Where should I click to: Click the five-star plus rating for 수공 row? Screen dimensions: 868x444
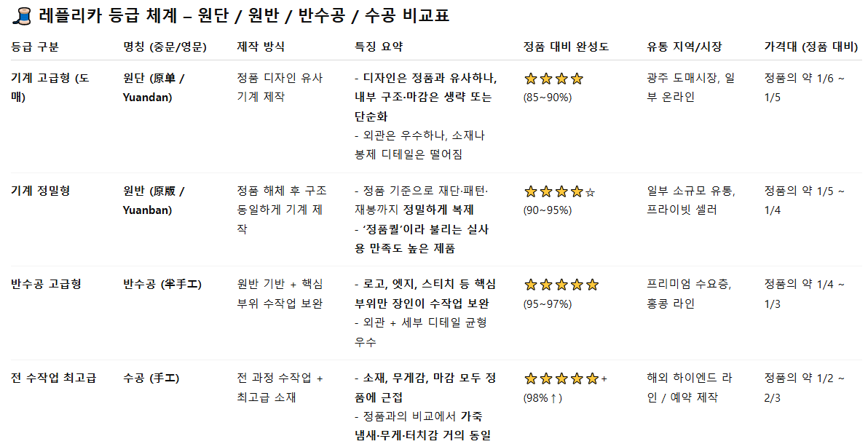click(565, 378)
